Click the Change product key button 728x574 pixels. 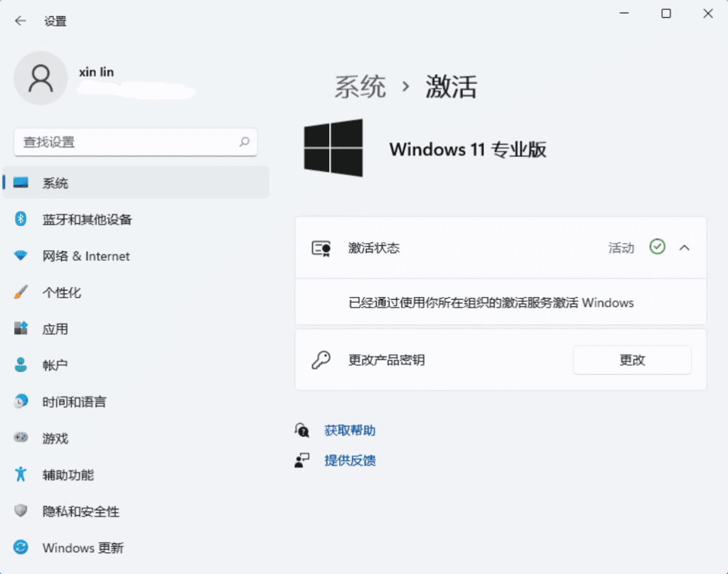[631, 360]
